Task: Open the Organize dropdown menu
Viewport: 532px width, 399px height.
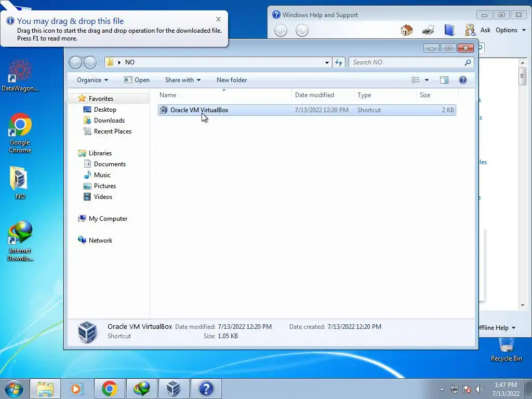Action: click(92, 80)
